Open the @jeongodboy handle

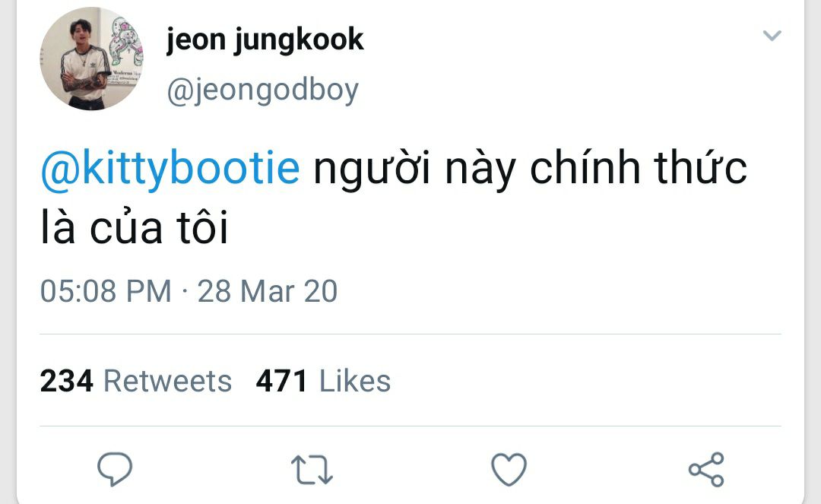click(x=263, y=90)
